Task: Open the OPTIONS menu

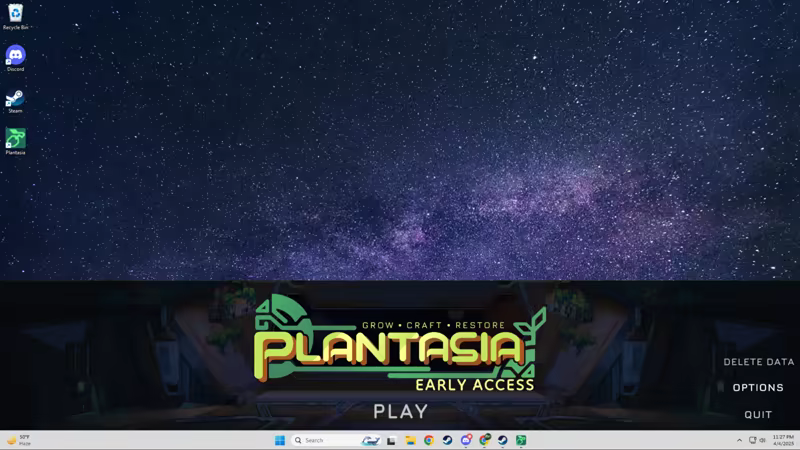Action: coord(758,388)
